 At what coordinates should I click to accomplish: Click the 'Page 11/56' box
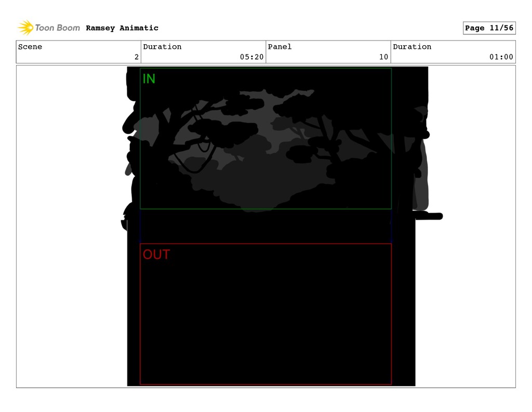[x=489, y=28]
